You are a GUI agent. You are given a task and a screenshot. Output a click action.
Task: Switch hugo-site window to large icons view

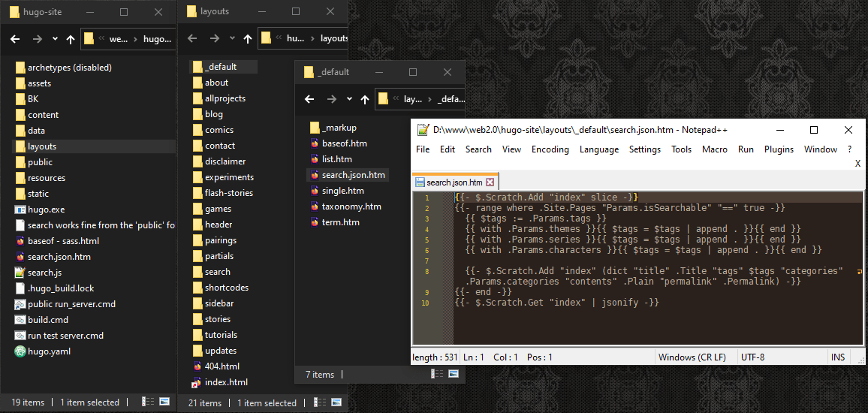click(x=164, y=402)
